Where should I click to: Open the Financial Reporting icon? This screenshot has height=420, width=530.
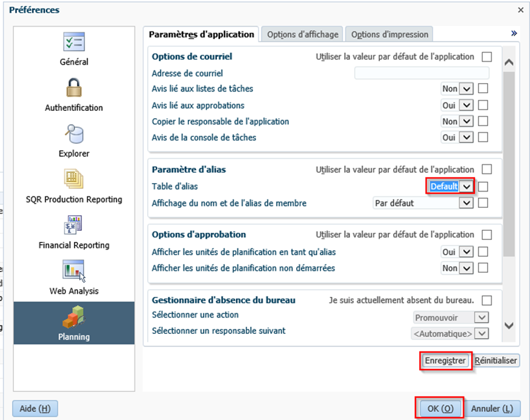click(74, 225)
